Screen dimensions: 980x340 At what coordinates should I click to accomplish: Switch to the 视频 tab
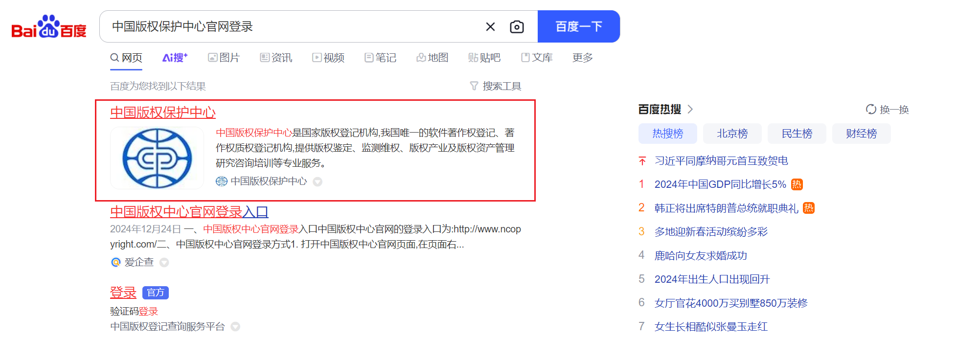point(328,58)
